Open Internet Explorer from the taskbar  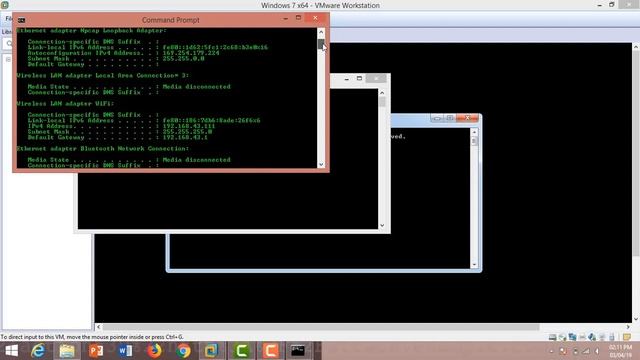pyautogui.click(x=38, y=351)
